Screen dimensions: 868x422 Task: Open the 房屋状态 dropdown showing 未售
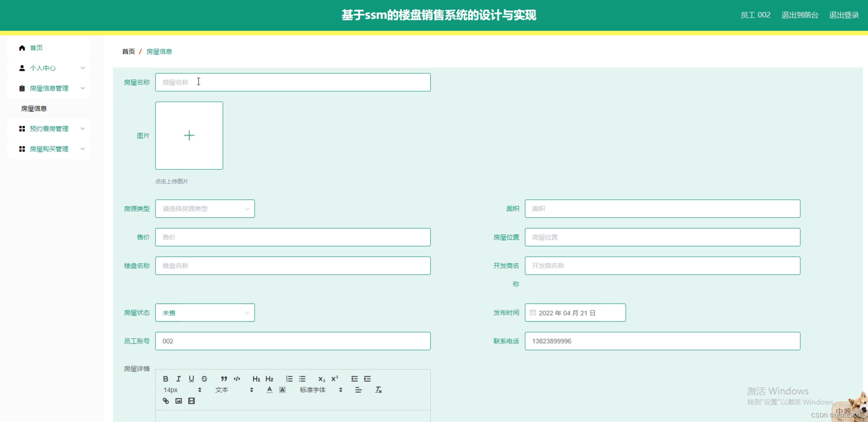pos(204,312)
